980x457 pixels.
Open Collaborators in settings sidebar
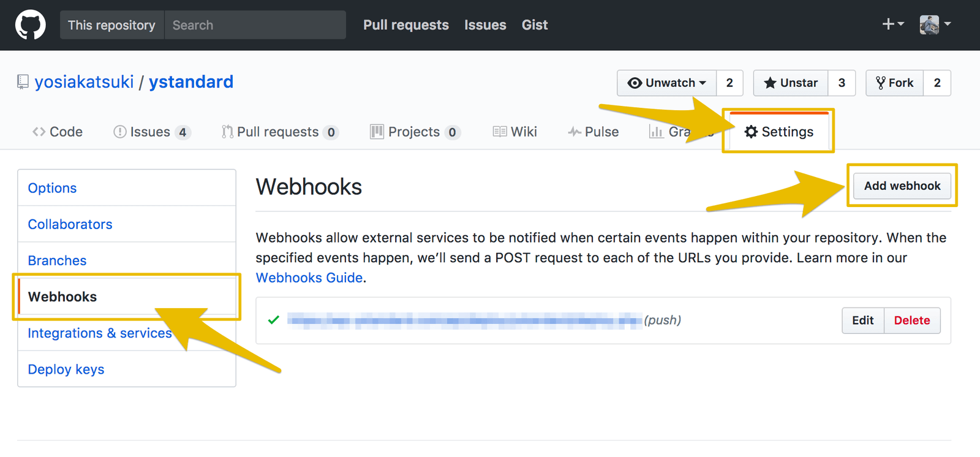(127, 224)
